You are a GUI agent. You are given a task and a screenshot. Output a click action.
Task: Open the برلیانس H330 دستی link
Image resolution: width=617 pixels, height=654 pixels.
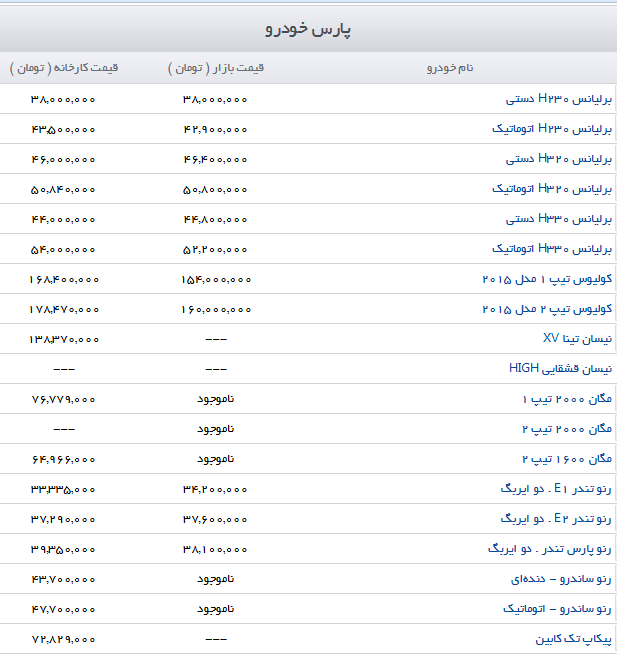click(x=559, y=219)
